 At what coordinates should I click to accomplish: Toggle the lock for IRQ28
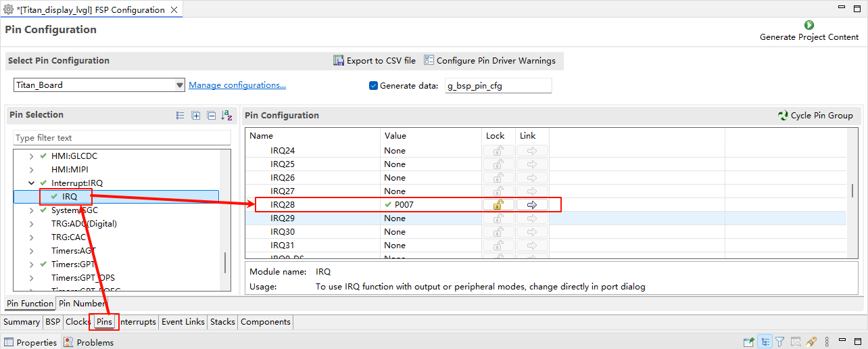(498, 205)
